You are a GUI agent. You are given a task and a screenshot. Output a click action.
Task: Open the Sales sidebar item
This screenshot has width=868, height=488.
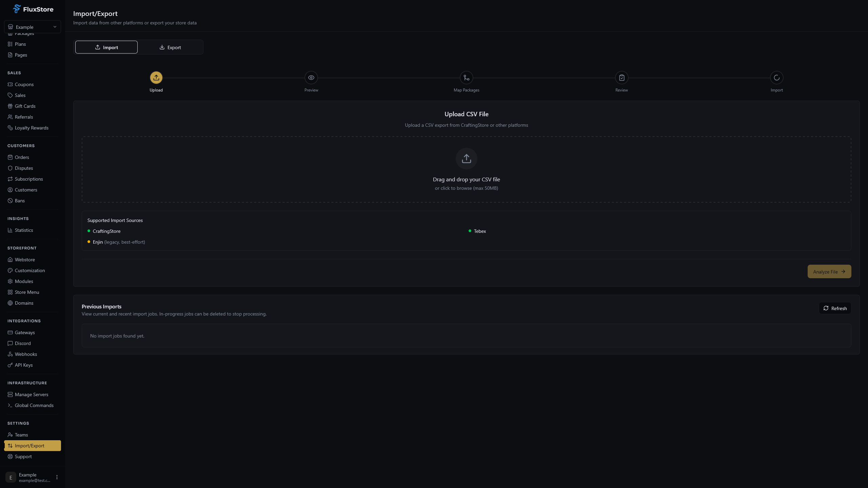33,95
